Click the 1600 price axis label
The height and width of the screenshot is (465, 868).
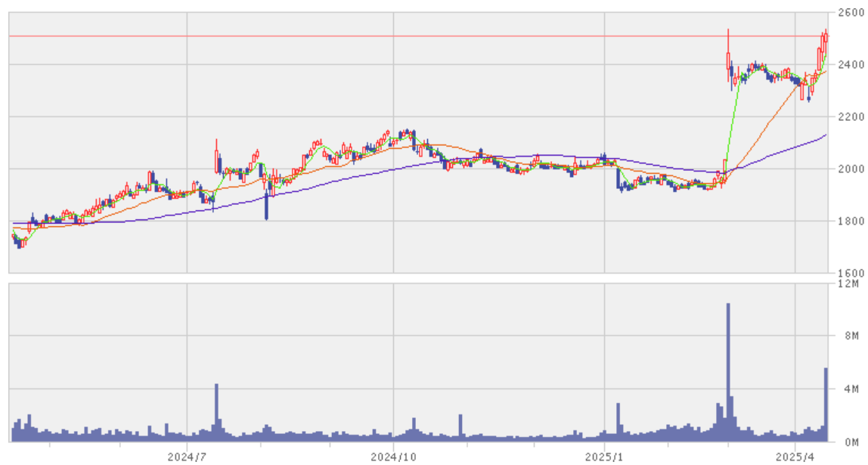pyautogui.click(x=851, y=273)
